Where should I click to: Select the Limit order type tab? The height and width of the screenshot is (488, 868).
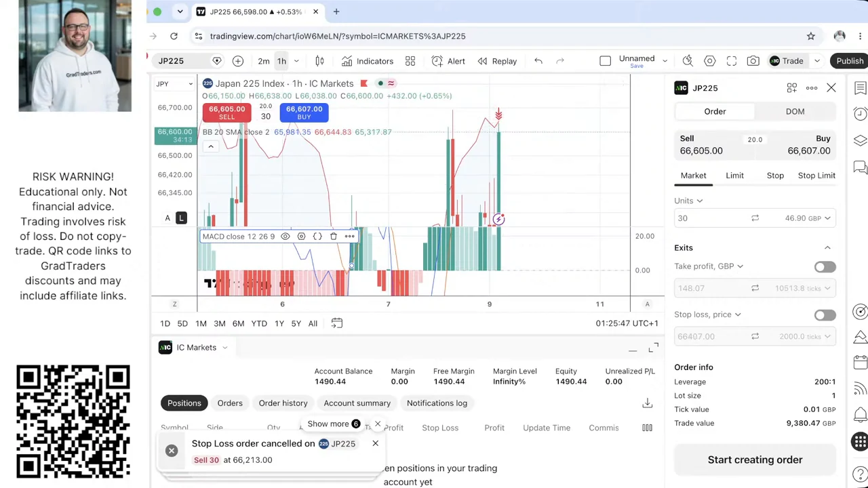[734, 176]
